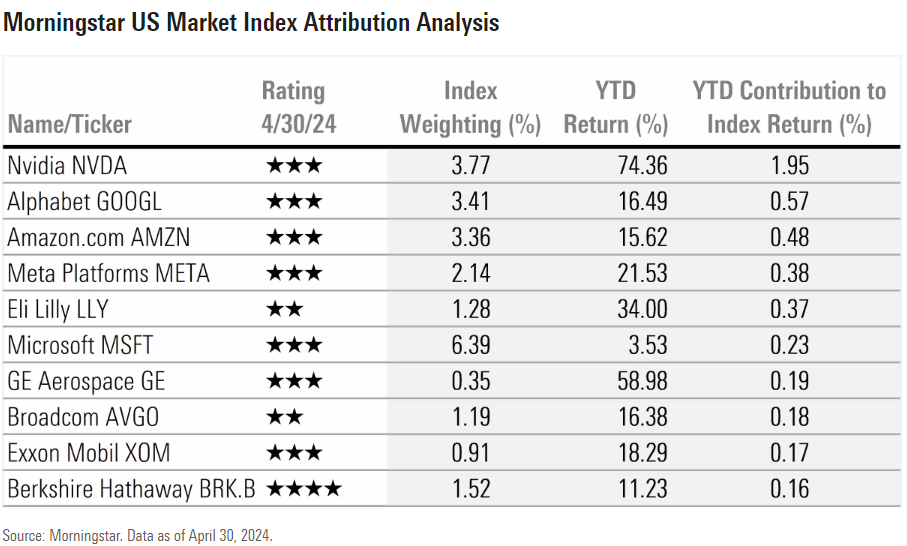Image resolution: width=907 pixels, height=546 pixels.
Task: Click Berkshire Hathaway's four-star rating
Action: point(304,489)
